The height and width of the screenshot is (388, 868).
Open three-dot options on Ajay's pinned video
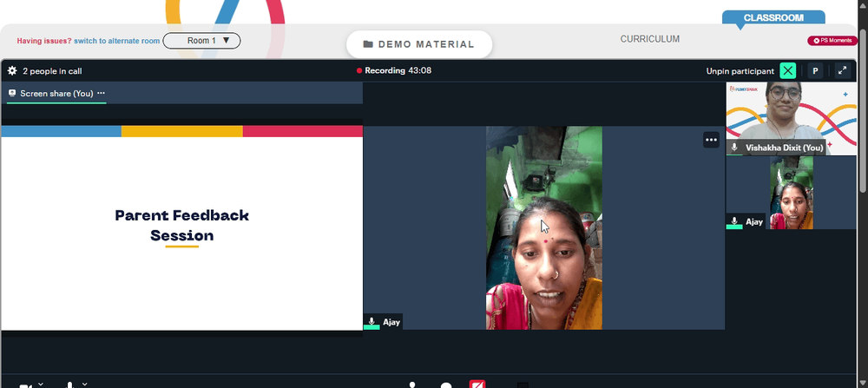712,140
